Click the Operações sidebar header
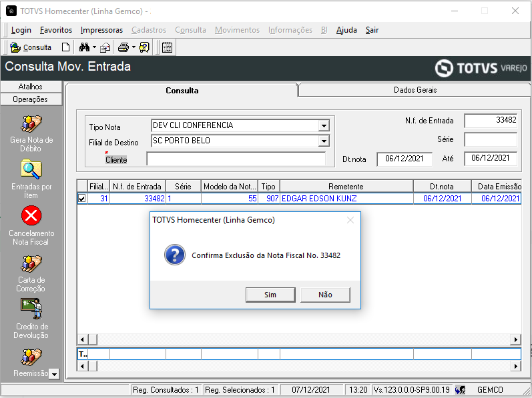Image resolution: width=532 pixels, height=398 pixels. [x=31, y=99]
